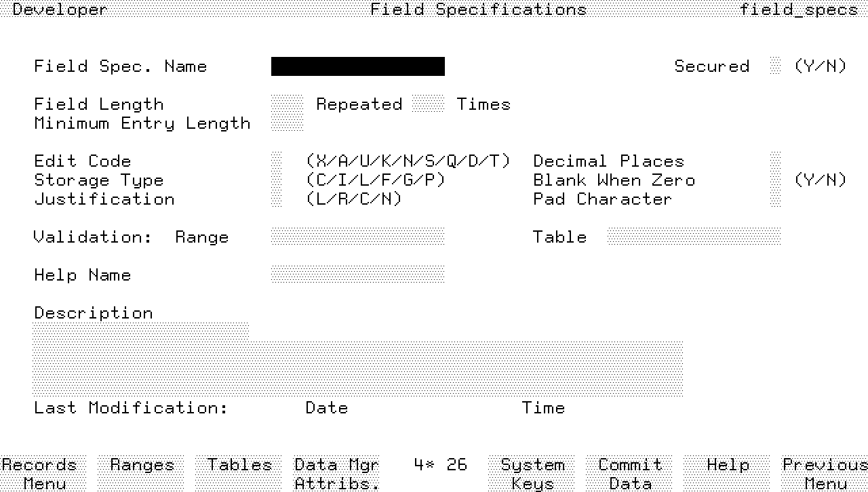Open the Records Menu function key
The image size is (868, 492).
pyautogui.click(x=43, y=474)
